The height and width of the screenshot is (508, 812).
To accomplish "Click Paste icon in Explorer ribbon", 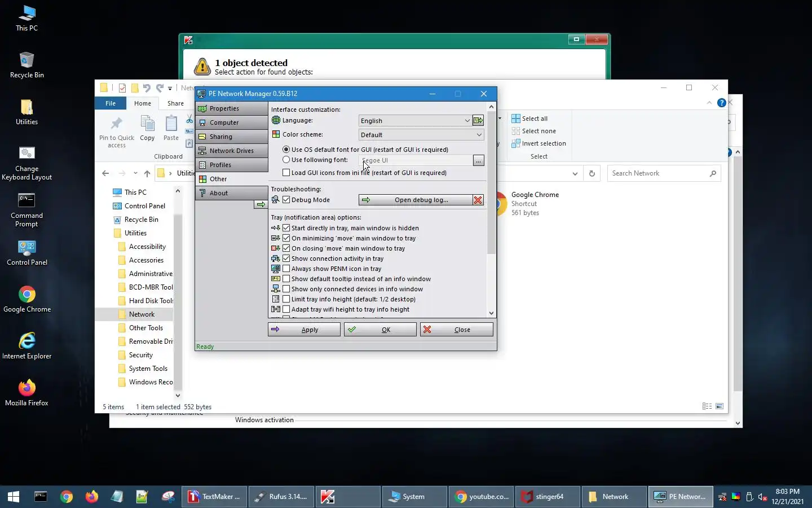I will point(171,128).
